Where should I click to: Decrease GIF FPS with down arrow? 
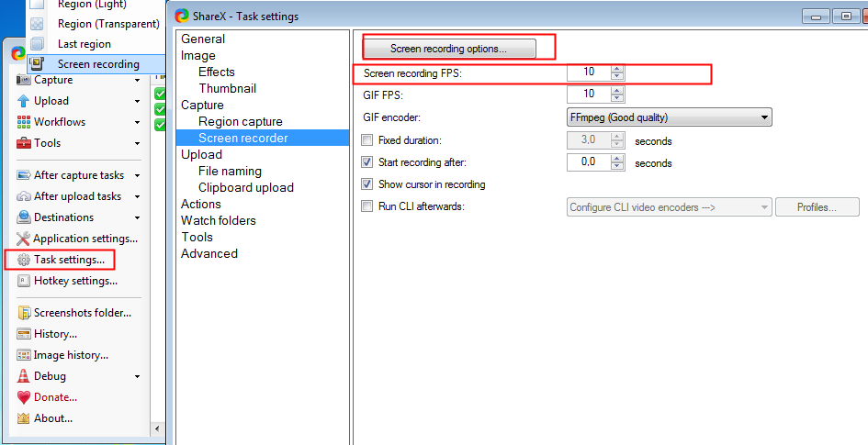(617, 98)
